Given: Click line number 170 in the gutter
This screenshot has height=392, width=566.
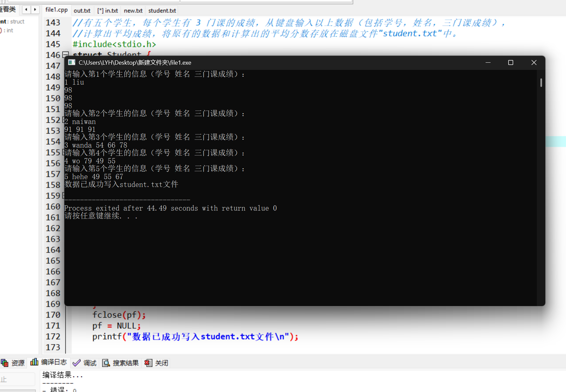Looking at the screenshot, I should [x=53, y=315].
